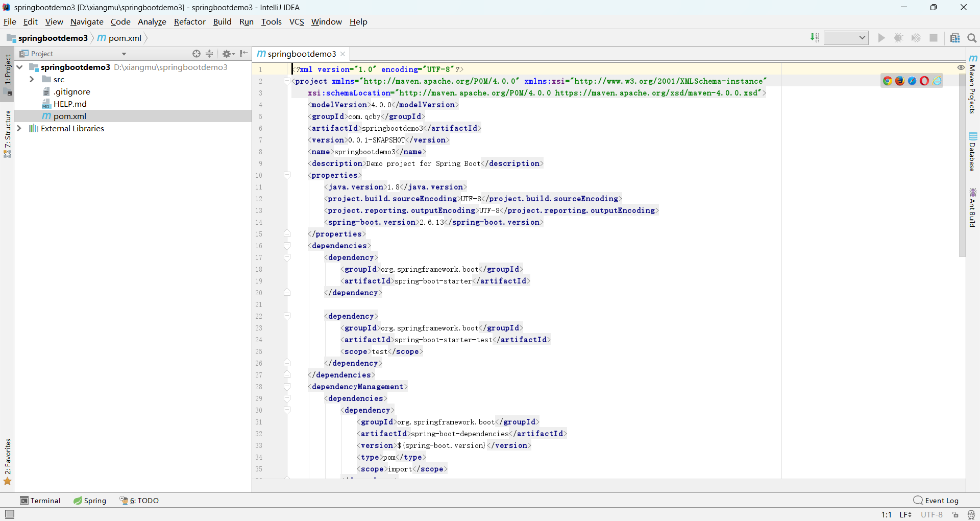Open the Analyze menu
Viewport: 980px width, 521px height.
coord(152,21)
